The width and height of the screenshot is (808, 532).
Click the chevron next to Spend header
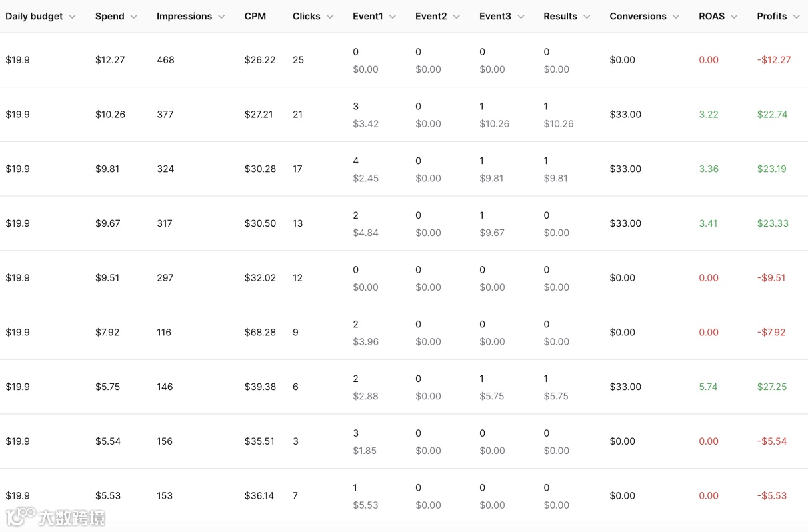click(134, 17)
